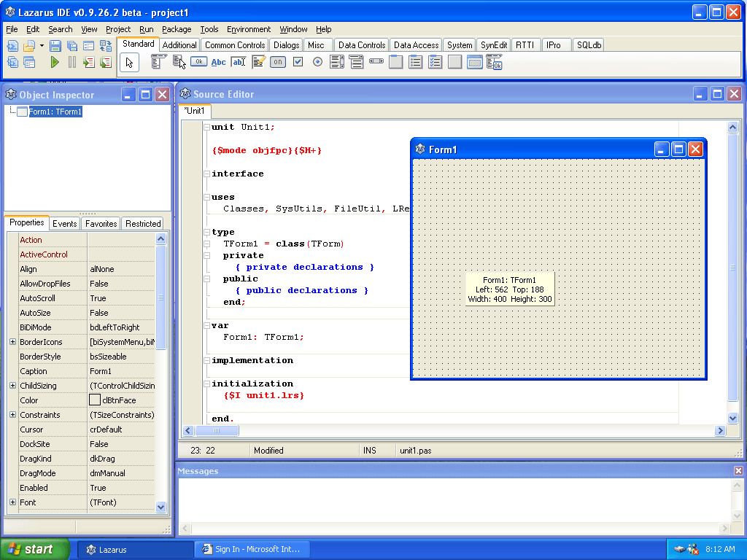Switch to the Events tab in Object Inspector

64,224
